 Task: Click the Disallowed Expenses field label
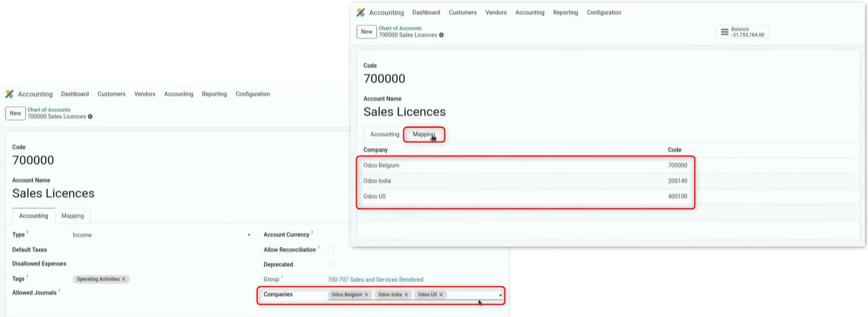click(x=38, y=265)
